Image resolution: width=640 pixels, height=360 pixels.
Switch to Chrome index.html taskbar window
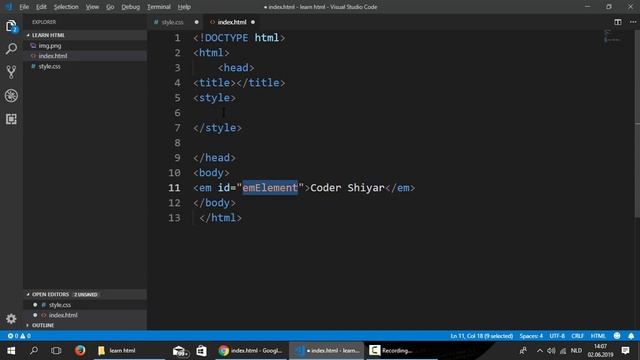pyautogui.click(x=251, y=351)
